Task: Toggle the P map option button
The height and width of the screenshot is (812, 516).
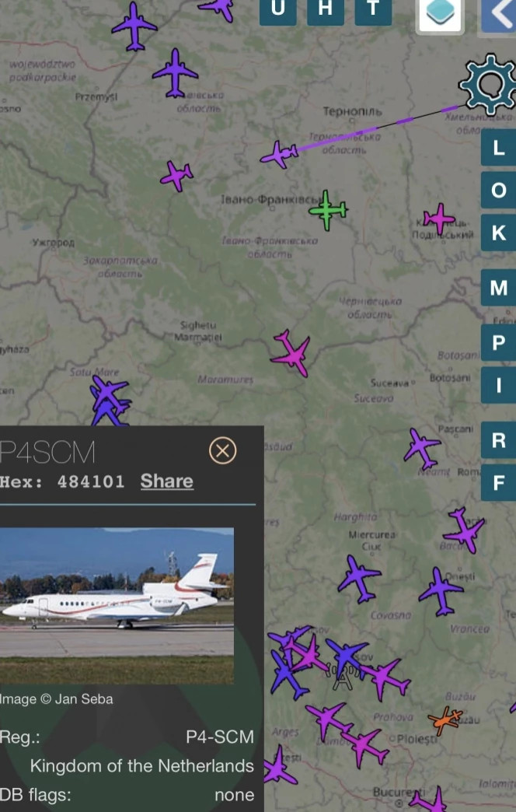Action: tap(498, 342)
